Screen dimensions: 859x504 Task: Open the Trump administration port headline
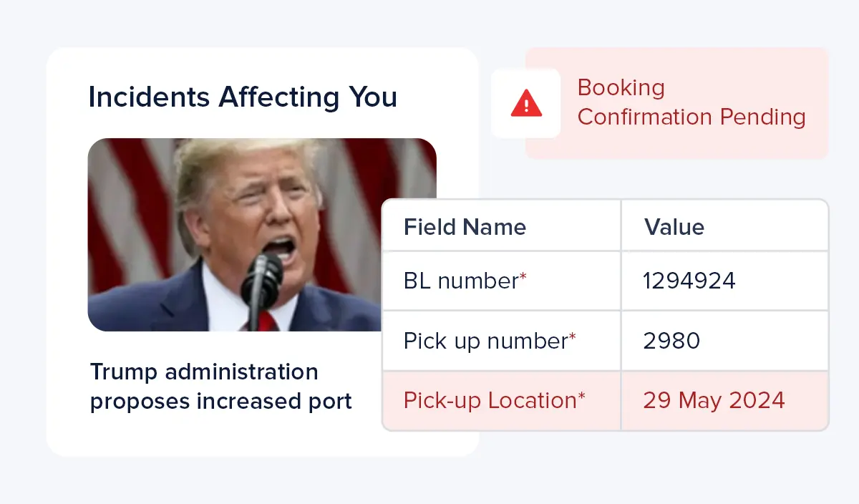(x=220, y=387)
